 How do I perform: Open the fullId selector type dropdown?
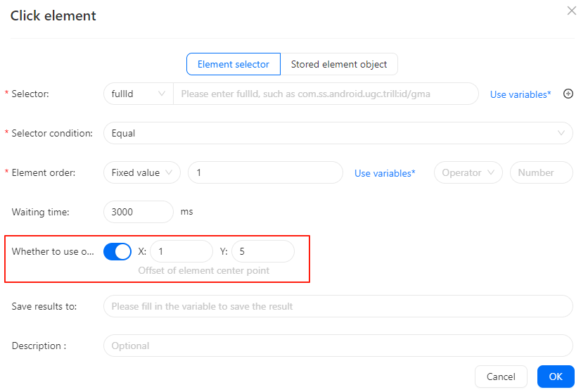139,94
